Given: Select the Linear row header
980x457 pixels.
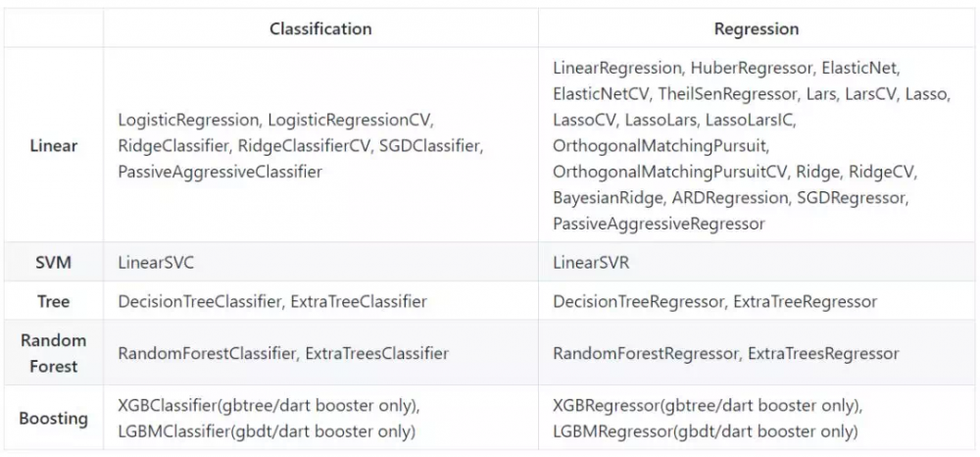Looking at the screenshot, I should [54, 145].
